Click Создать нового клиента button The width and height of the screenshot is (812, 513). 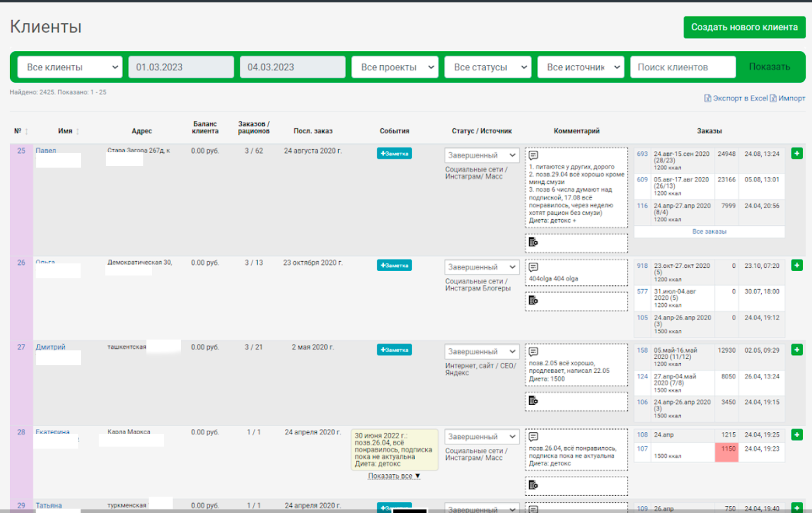point(744,27)
